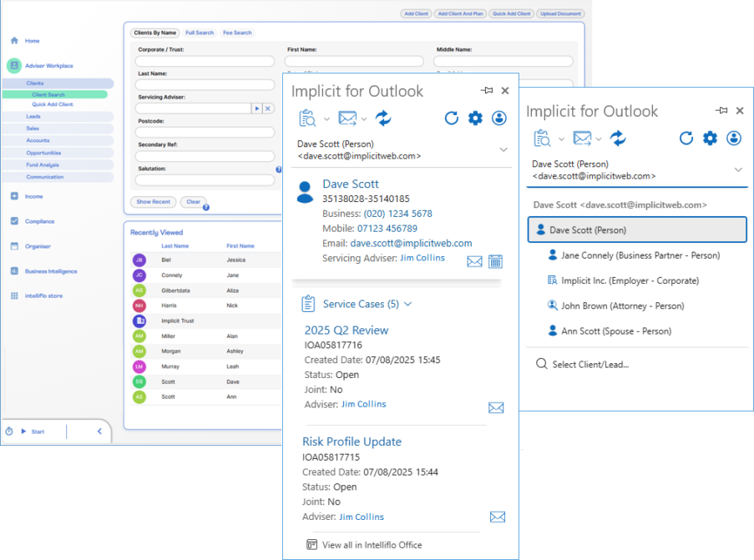Click the View all in Intelliflo Office link
The width and height of the screenshot is (754, 560).
tap(372, 545)
